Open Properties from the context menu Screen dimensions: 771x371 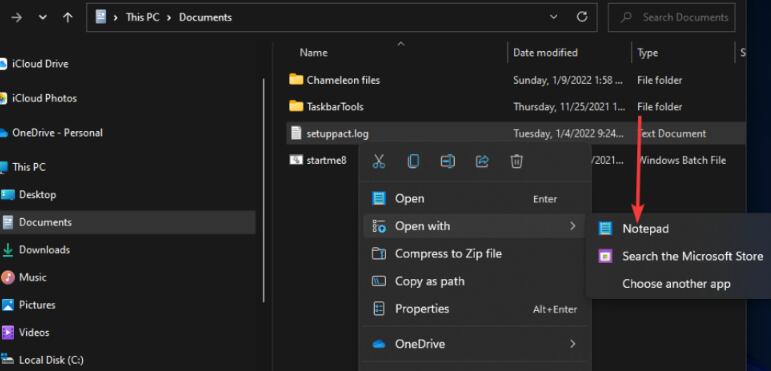(476, 309)
